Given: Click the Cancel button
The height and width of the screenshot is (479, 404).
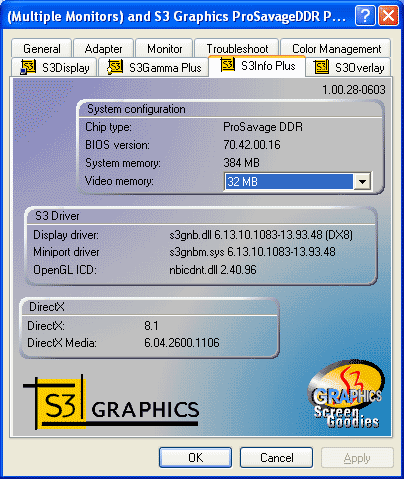Looking at the screenshot, I should pos(277,458).
